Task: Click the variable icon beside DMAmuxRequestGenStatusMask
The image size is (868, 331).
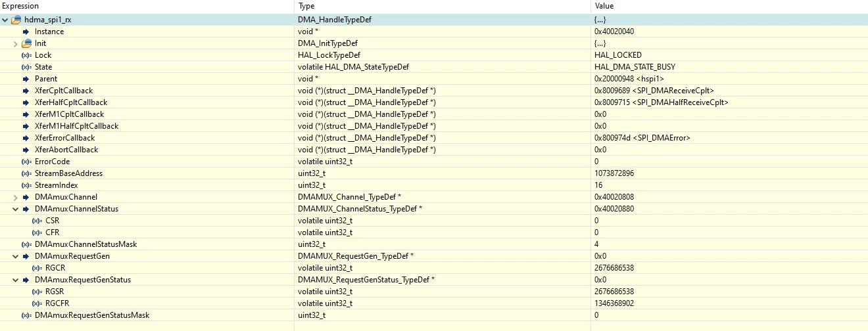Action: tap(26, 315)
